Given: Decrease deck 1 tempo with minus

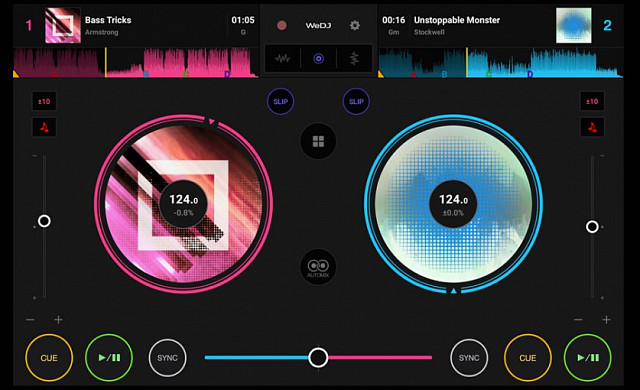Looking at the screenshot, I should tap(30, 319).
